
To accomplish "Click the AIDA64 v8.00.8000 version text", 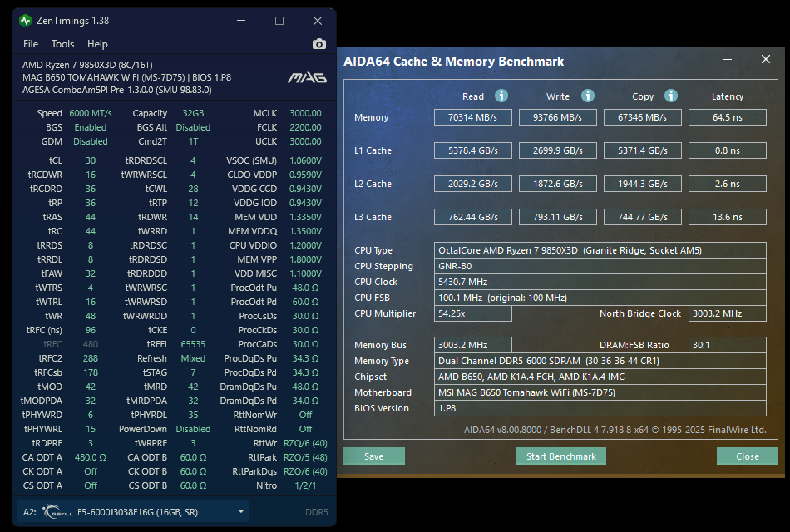I will click(x=615, y=430).
